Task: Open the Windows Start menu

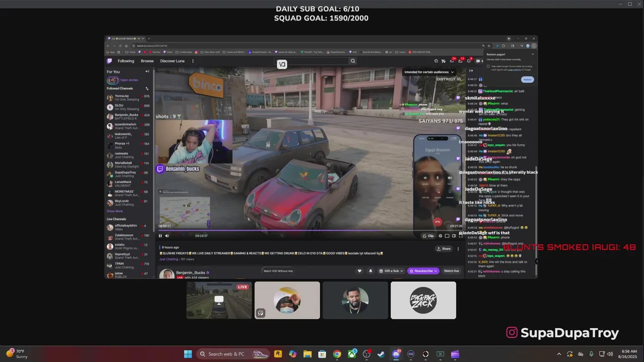Action: [188, 354]
